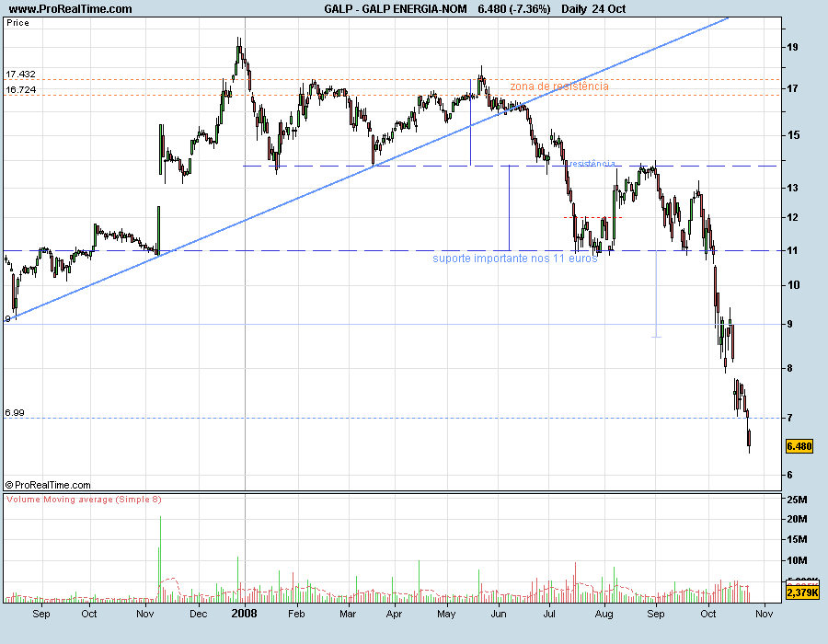The image size is (828, 644).
Task: Click the Feb label on time axis
Action: [296, 614]
